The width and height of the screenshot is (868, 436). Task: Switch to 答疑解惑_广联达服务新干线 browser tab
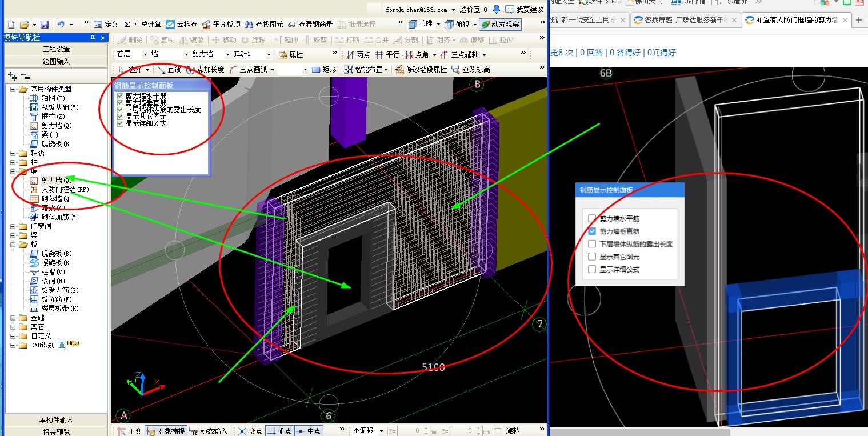coord(685,20)
